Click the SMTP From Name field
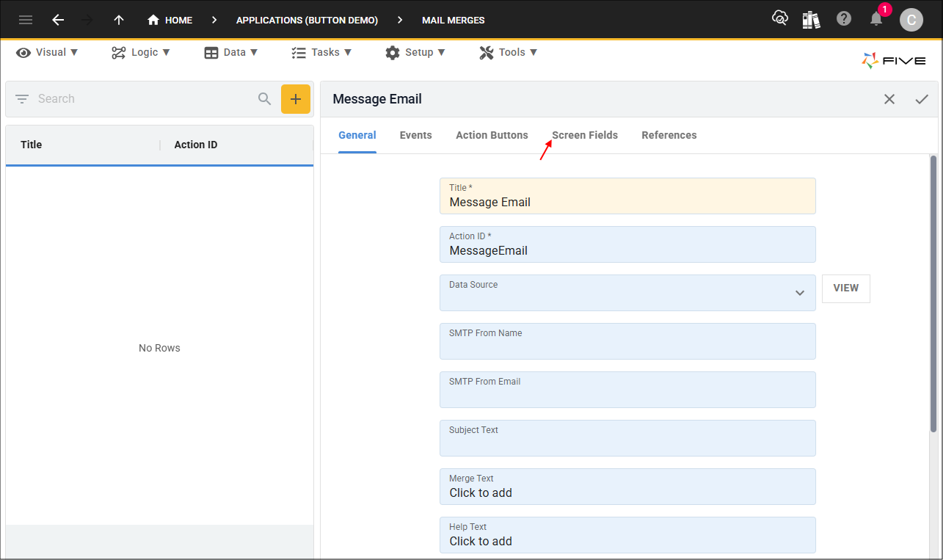This screenshot has width=943, height=560. (x=627, y=341)
